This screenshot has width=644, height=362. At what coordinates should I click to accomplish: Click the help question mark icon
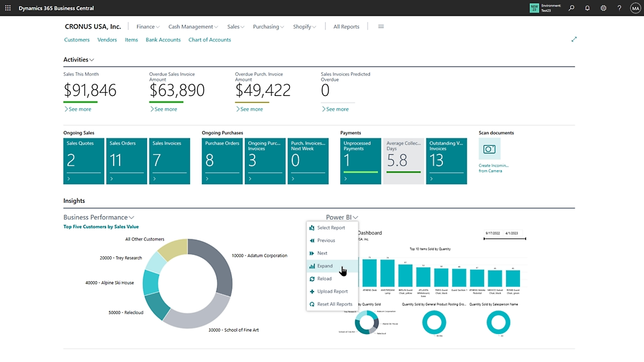click(x=618, y=8)
